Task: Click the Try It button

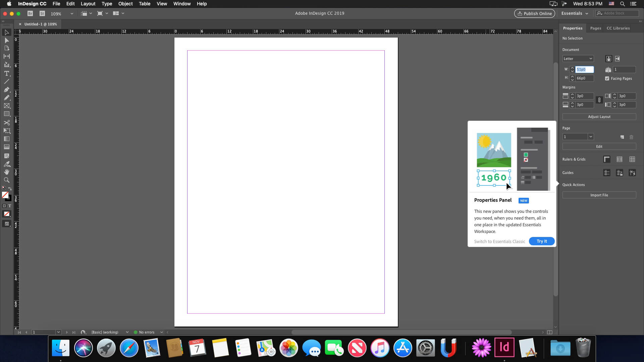Action: tap(542, 241)
